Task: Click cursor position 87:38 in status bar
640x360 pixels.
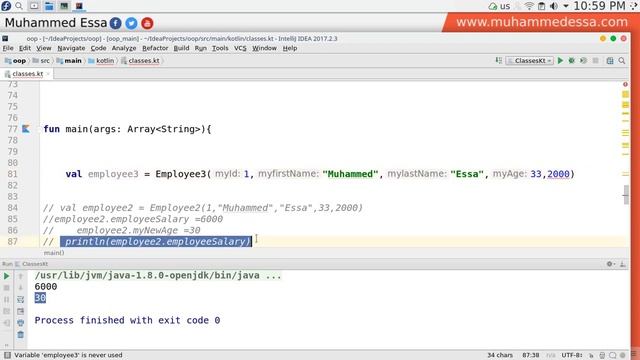Action: (x=531, y=355)
